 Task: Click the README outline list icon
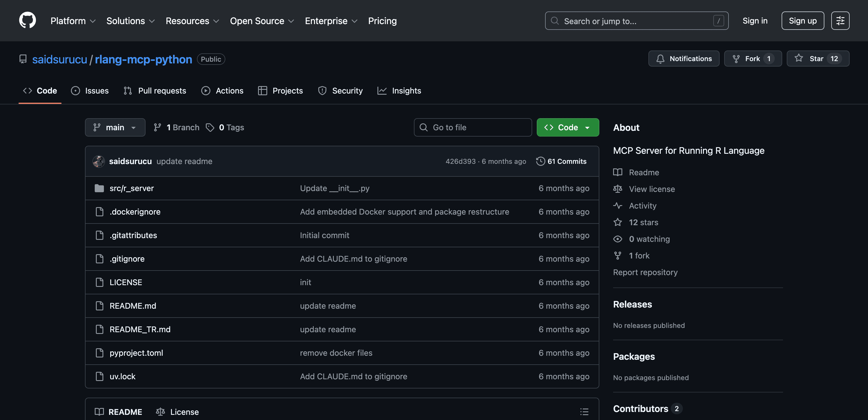click(x=584, y=411)
